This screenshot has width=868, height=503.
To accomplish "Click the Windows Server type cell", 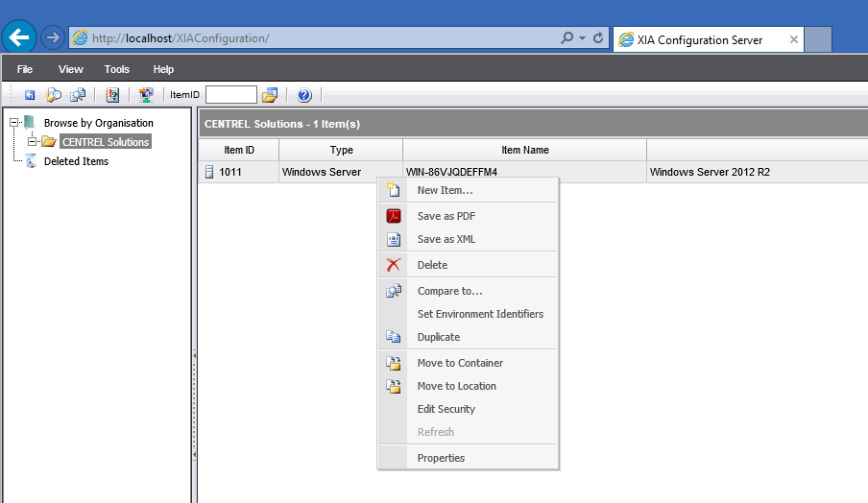I will point(341,172).
